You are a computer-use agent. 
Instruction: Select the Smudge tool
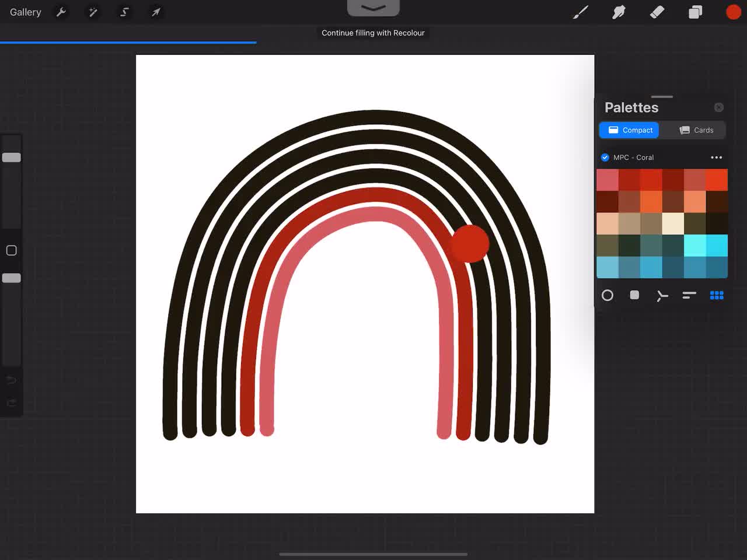pyautogui.click(x=619, y=12)
